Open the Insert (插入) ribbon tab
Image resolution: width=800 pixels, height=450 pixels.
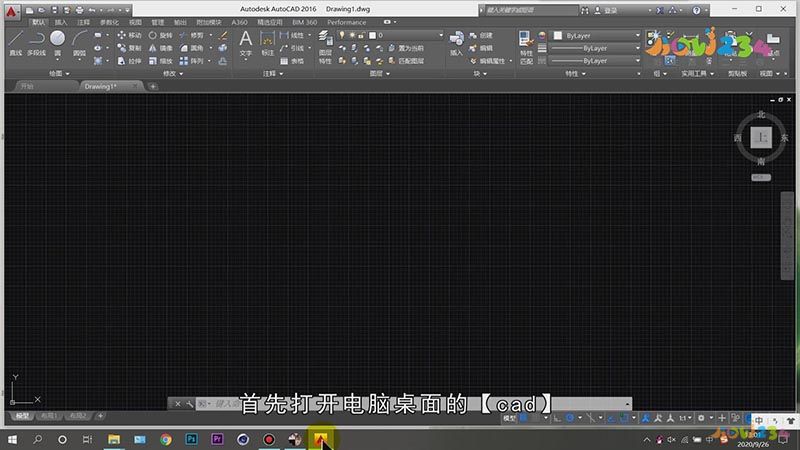61,22
